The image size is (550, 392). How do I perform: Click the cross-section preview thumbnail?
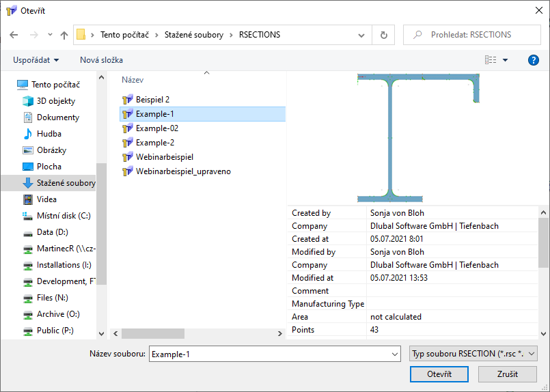[x=418, y=138]
